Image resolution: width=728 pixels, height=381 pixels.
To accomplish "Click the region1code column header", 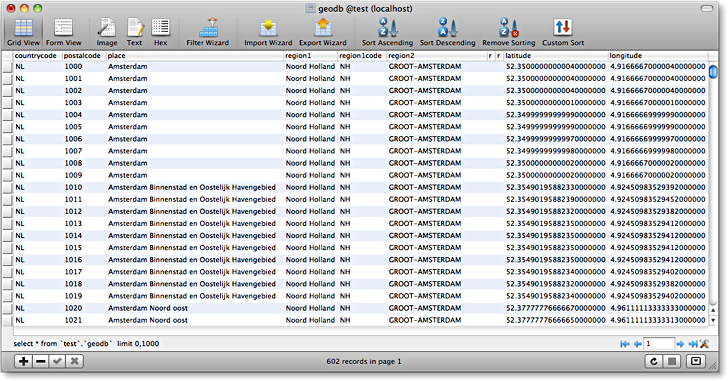I will click(362, 56).
